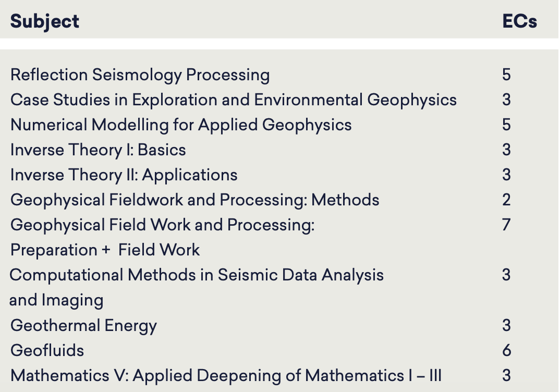This screenshot has width=560, height=392.
Task: Click the Preparation + Field Work text
Action: 105,250
